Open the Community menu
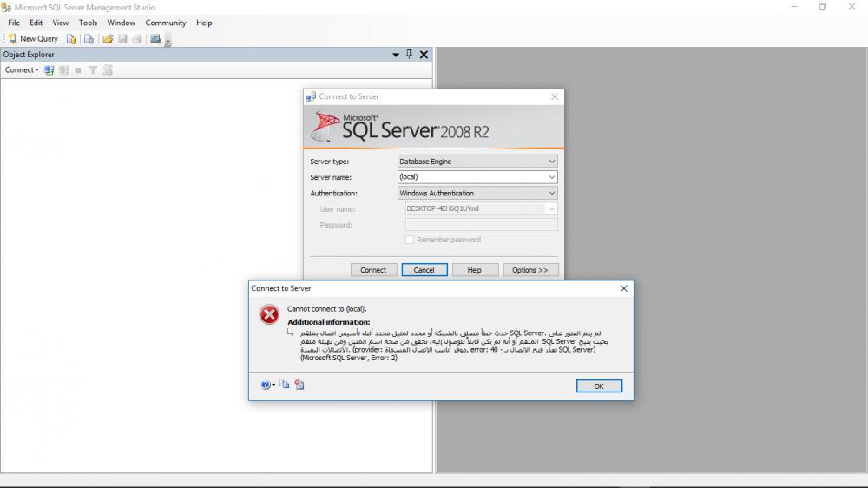 [166, 23]
